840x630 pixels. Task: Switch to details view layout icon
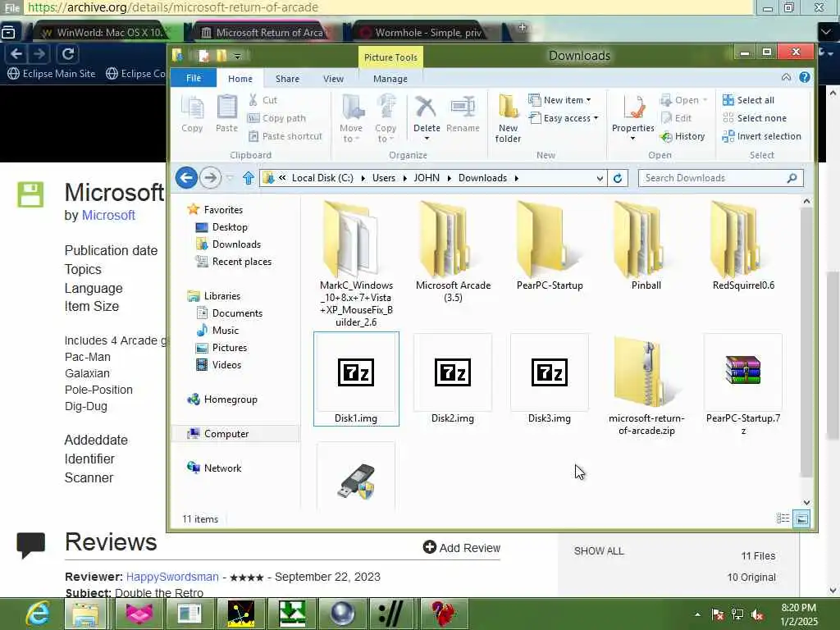(783, 518)
